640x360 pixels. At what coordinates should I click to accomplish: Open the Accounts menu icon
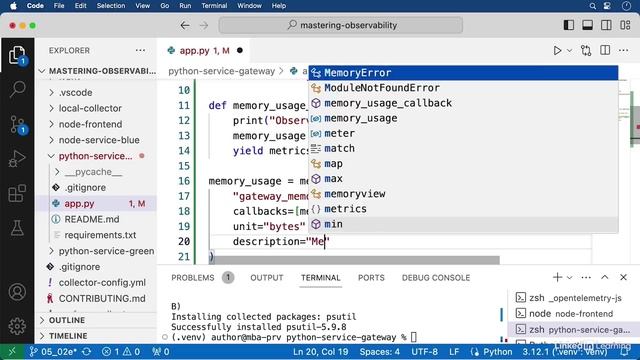[x=17, y=292]
